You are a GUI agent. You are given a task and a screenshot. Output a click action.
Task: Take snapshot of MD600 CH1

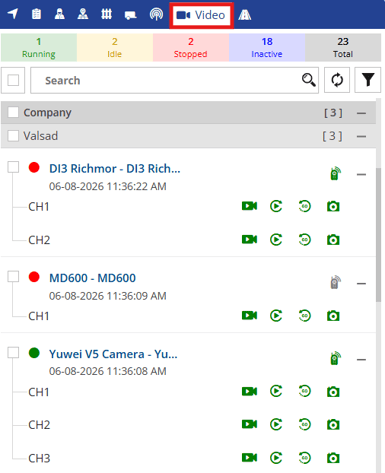click(x=333, y=315)
